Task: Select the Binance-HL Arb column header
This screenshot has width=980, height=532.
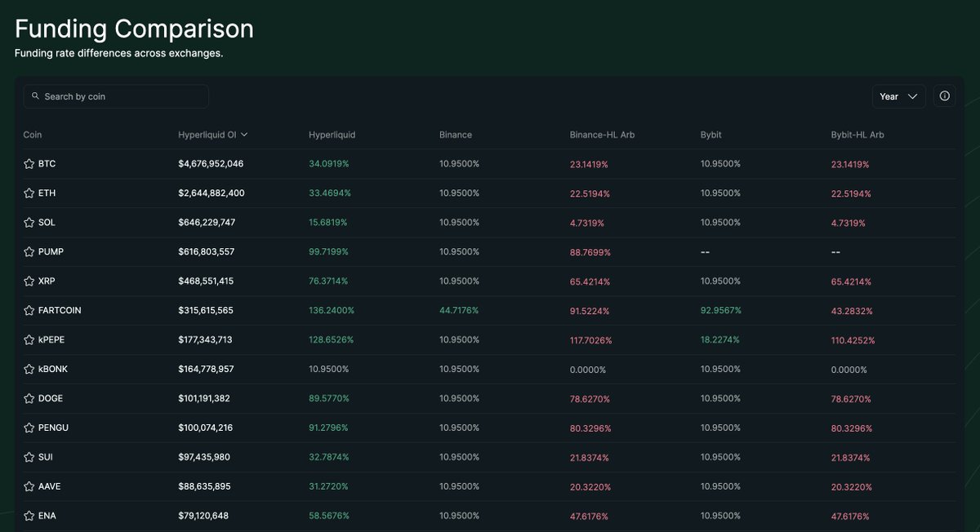Action: (602, 135)
